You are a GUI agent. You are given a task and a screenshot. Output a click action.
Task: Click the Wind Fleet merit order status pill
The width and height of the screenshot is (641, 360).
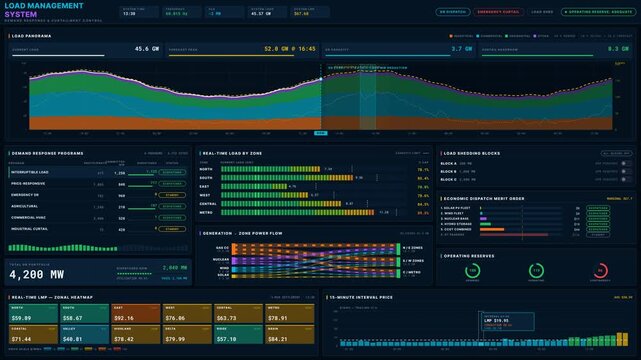coord(598,213)
